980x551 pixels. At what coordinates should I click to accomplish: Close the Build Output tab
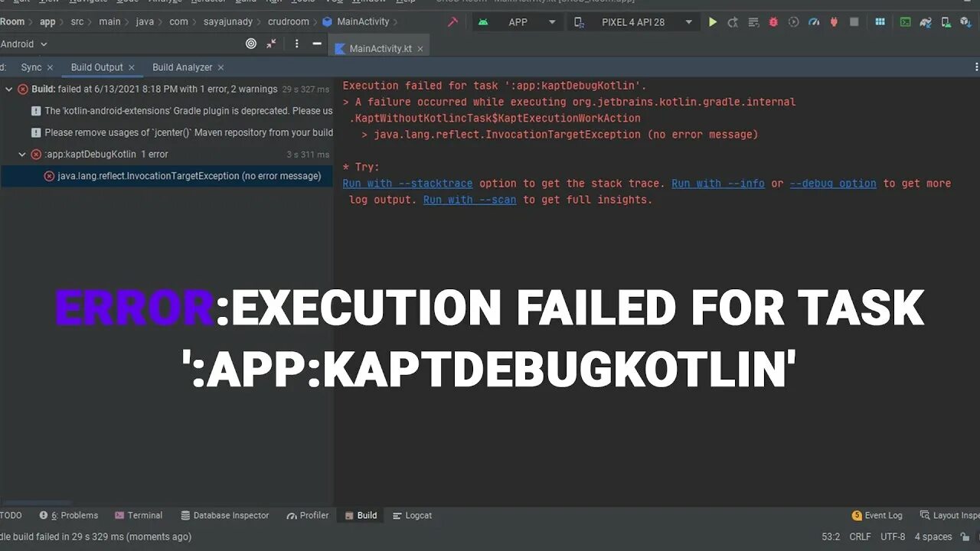131,67
